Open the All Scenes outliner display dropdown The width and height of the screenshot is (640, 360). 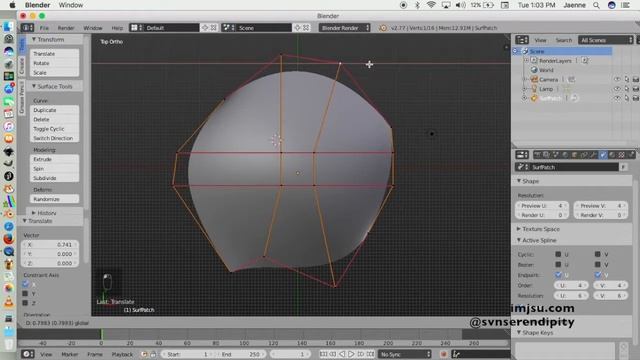[605, 40]
